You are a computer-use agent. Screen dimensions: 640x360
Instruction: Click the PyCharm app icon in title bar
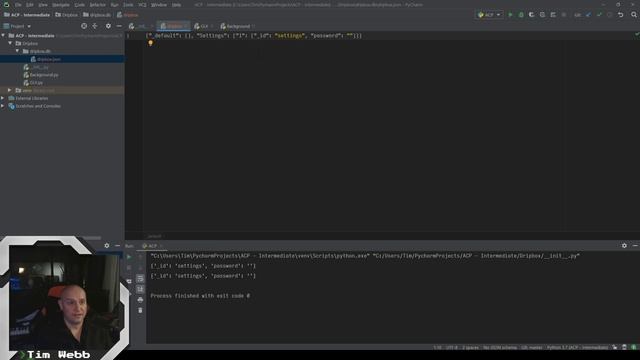click(x=6, y=4)
